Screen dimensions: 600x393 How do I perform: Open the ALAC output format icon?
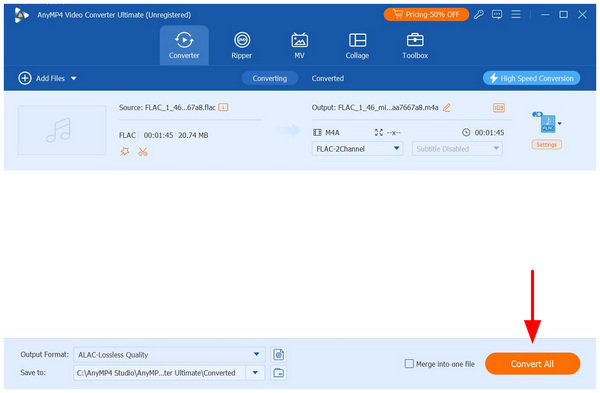pyautogui.click(x=548, y=123)
